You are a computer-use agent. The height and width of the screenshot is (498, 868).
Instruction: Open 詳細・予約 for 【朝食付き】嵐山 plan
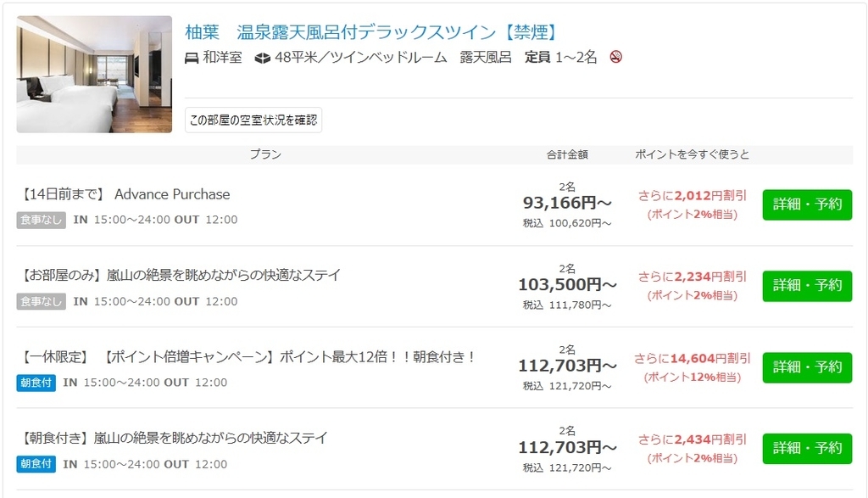(x=807, y=448)
